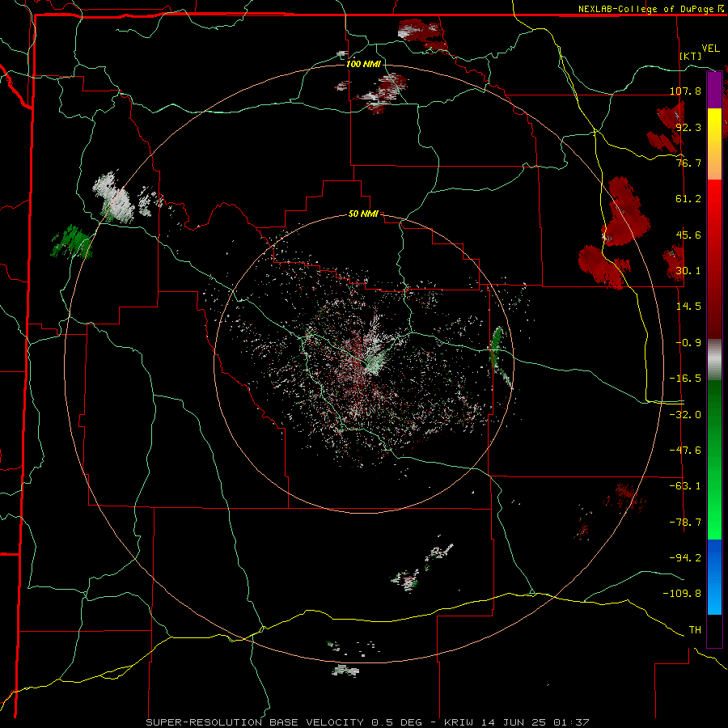
Task: Click the 100 NMI range ring label
Action: 363,64
